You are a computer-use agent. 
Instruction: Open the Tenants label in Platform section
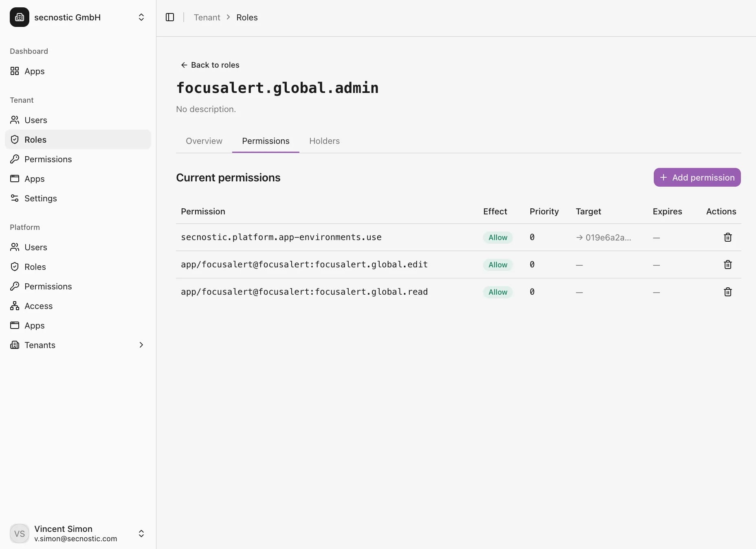[40, 345]
